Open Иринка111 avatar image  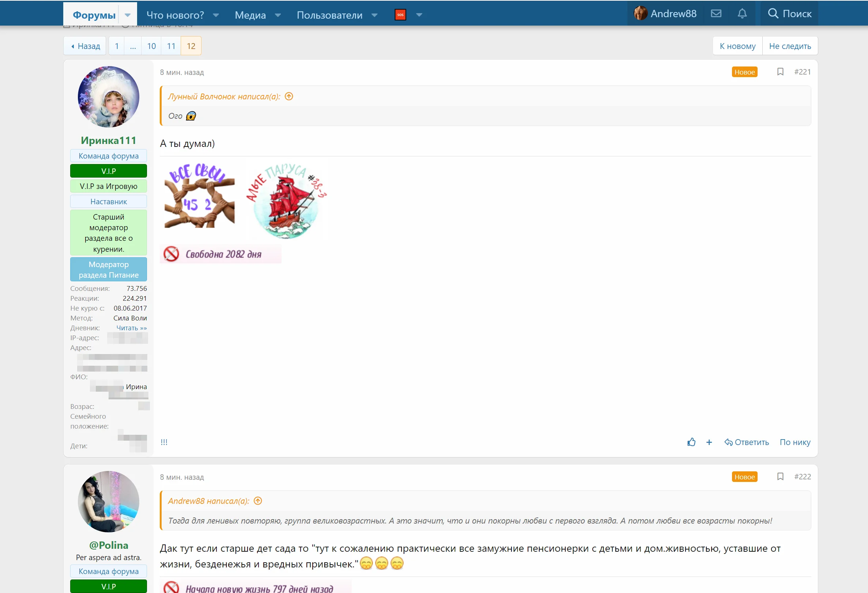tap(108, 97)
